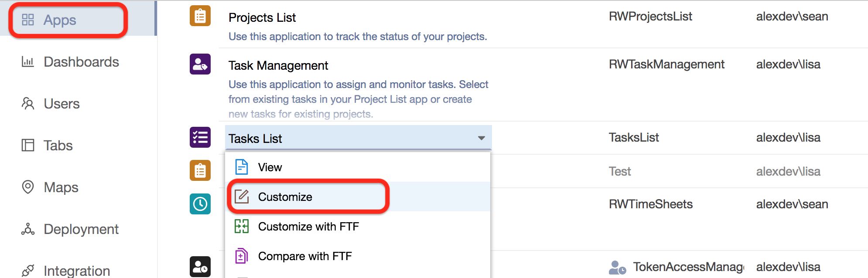The width and height of the screenshot is (868, 278).
Task: Collapse the Tasks List dropdown arrow
Action: tap(481, 138)
